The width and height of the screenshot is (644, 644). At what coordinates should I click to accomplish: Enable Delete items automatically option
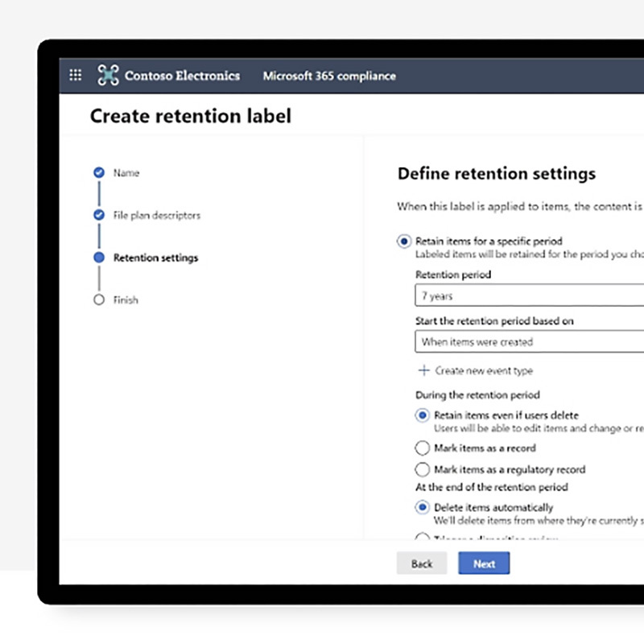(422, 507)
